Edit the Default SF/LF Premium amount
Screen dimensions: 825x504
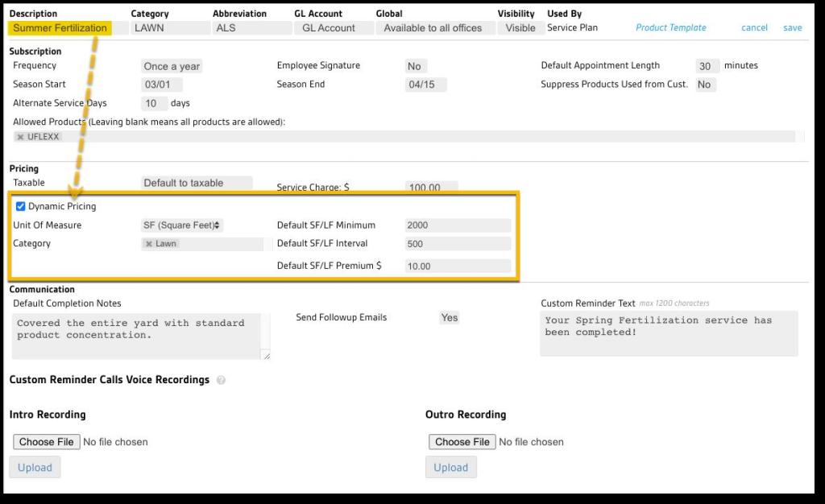pyautogui.click(x=457, y=266)
